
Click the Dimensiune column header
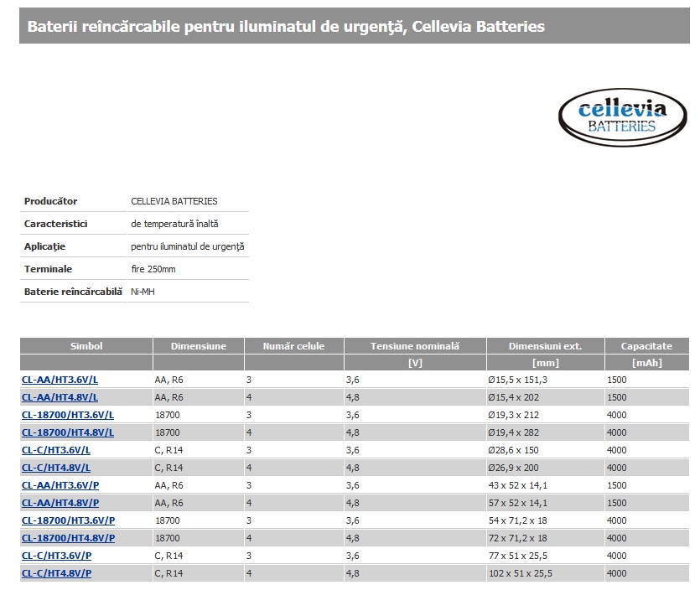(x=199, y=346)
